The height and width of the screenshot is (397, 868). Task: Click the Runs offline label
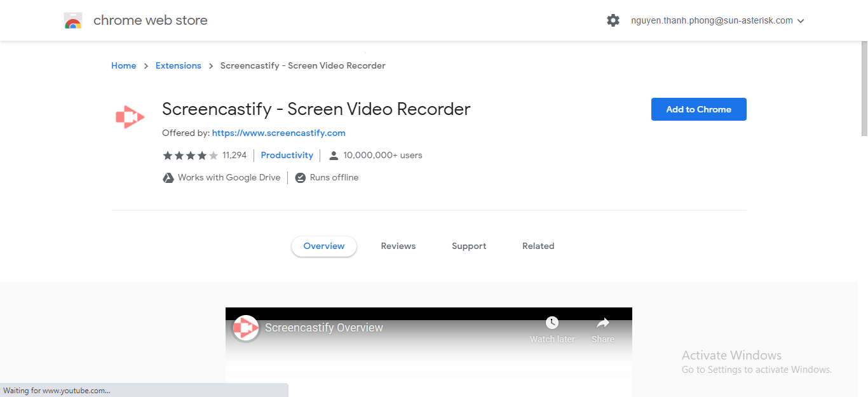tap(334, 177)
